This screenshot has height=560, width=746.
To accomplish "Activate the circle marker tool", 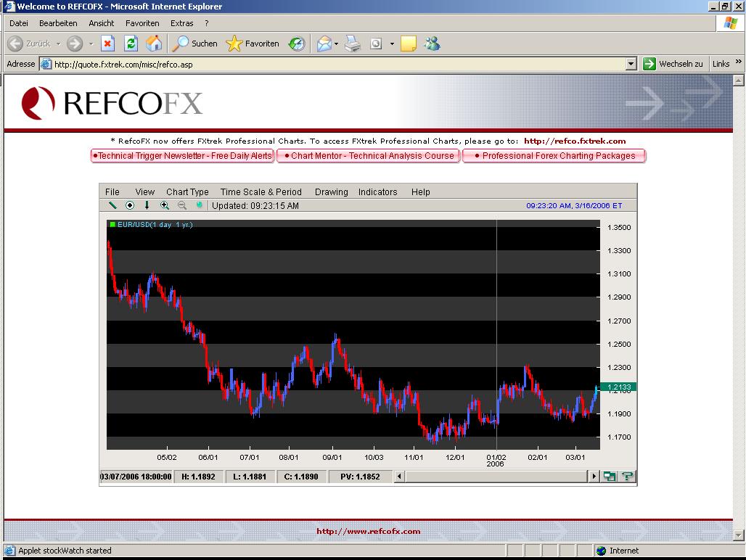I will click(x=131, y=205).
